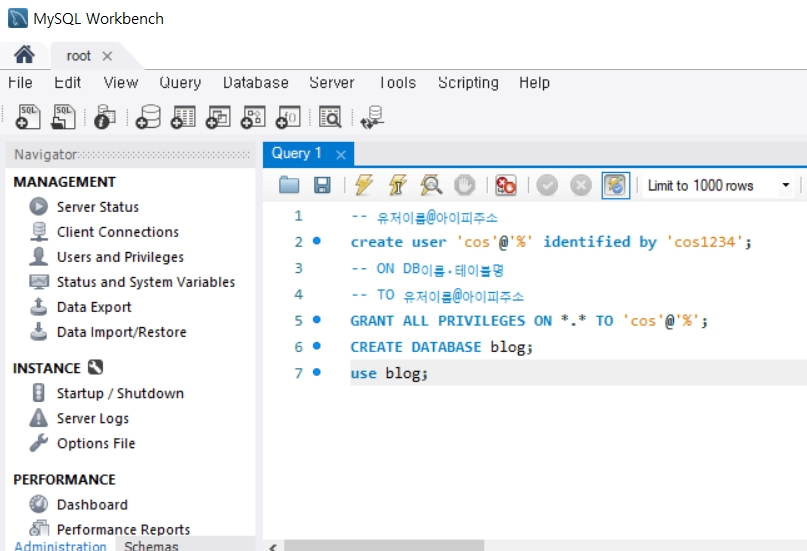This screenshot has width=807, height=551.
Task: Click the statement marker dot on line 7
Action: (x=317, y=371)
